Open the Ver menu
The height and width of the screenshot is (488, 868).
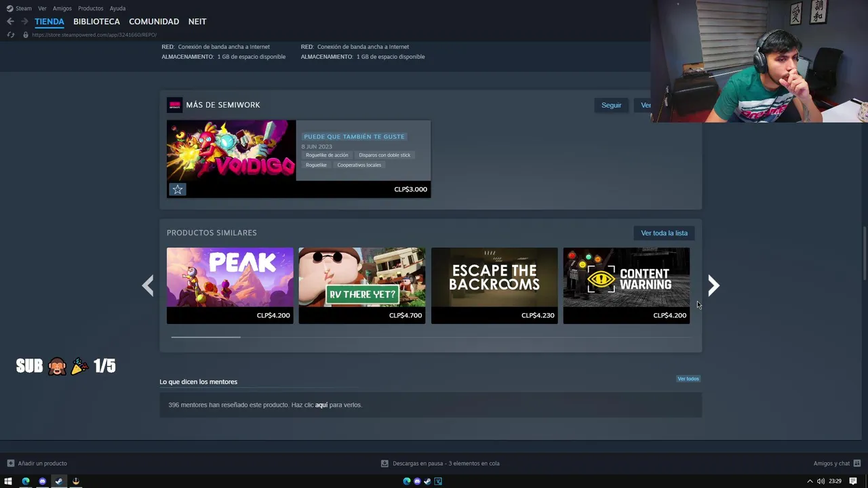click(42, 8)
